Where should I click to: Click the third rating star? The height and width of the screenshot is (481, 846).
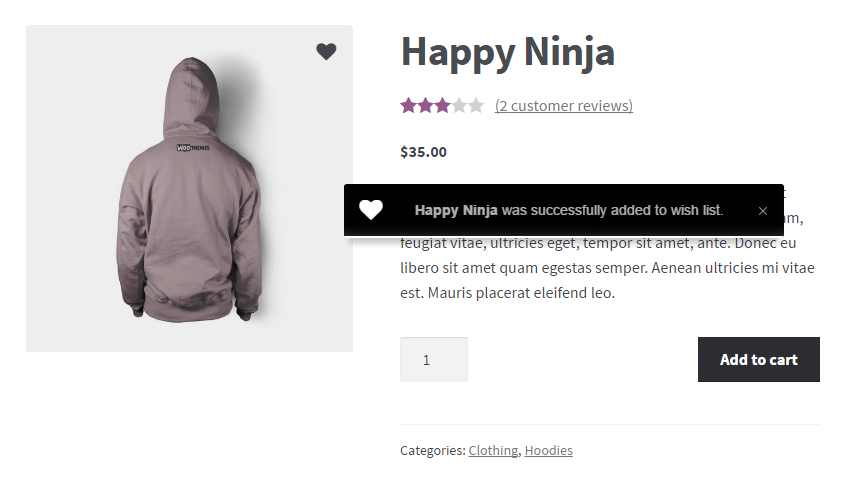pos(442,105)
